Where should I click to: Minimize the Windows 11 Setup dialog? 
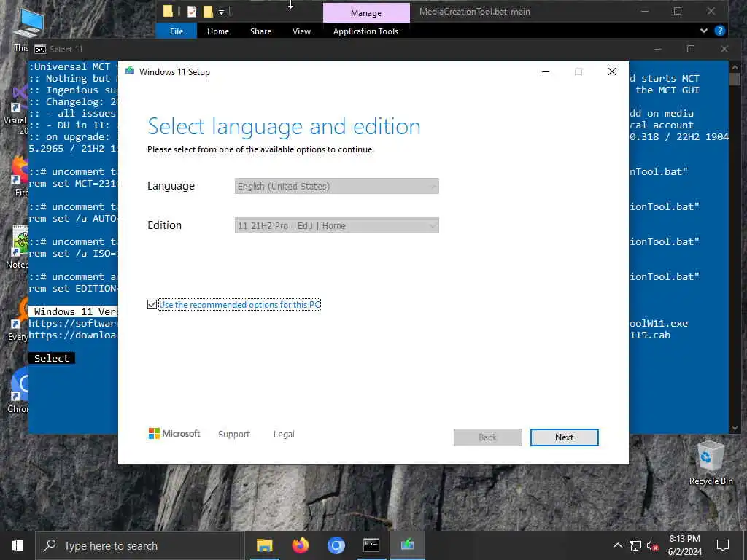tap(546, 72)
